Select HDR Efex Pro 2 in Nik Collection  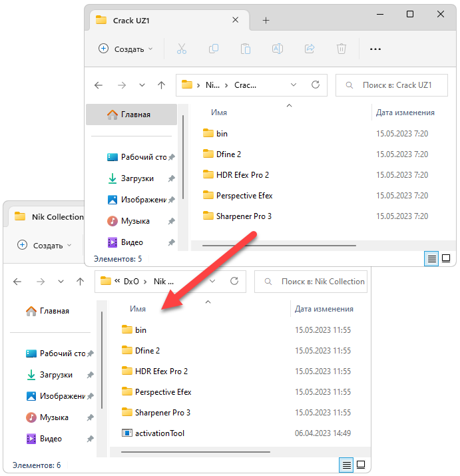[154, 371]
